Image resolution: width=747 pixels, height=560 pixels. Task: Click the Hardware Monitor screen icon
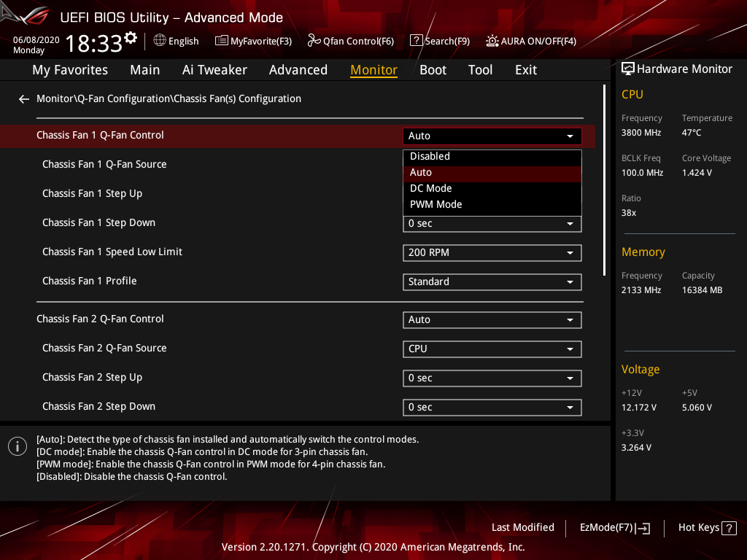pyautogui.click(x=628, y=69)
